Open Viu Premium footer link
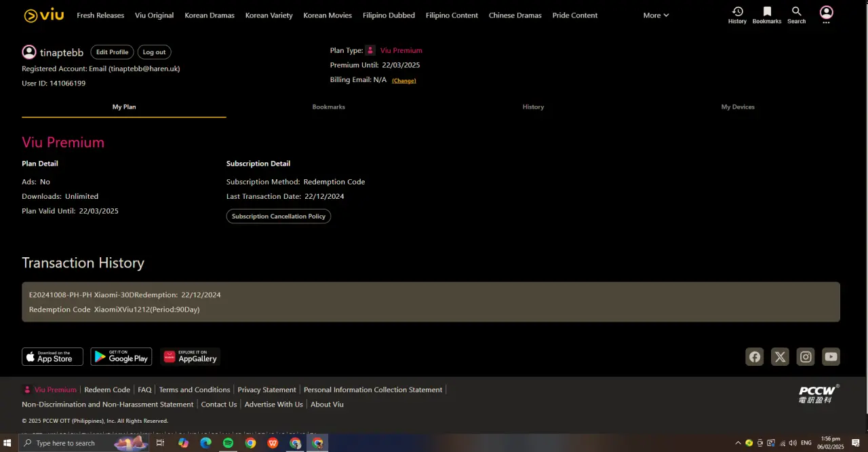 click(55, 390)
